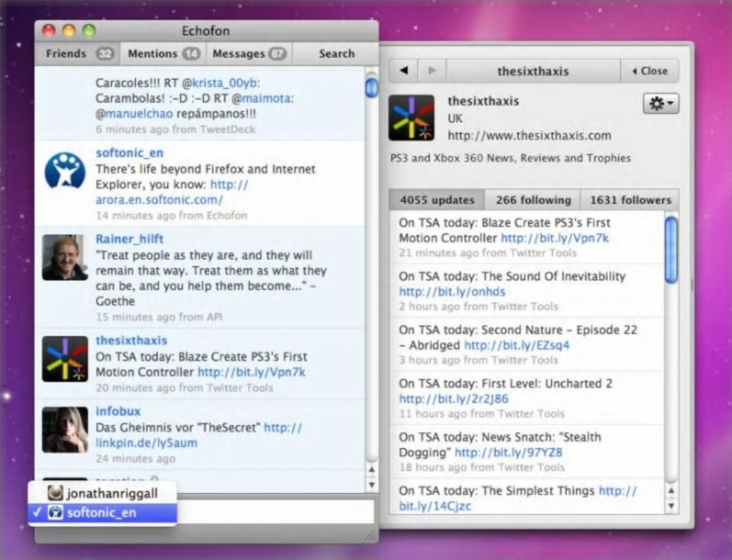
Task: Open the bit.ly/2r2J86 link
Action: tap(454, 399)
